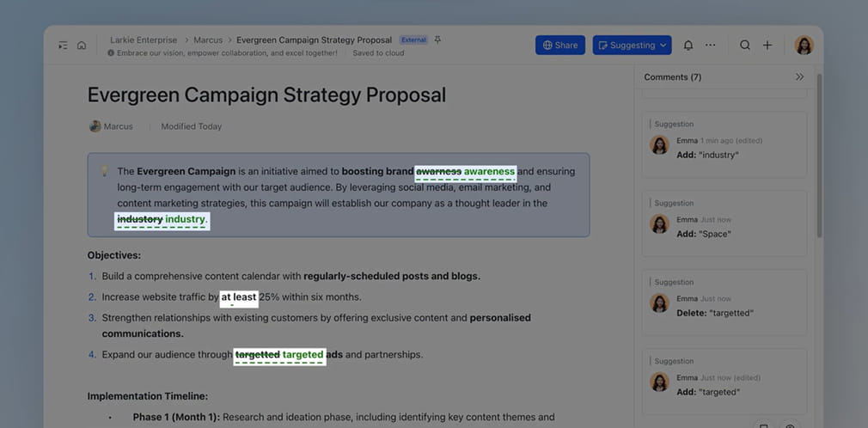Go to Home via the house icon
The image size is (868, 428).
pyautogui.click(x=82, y=46)
